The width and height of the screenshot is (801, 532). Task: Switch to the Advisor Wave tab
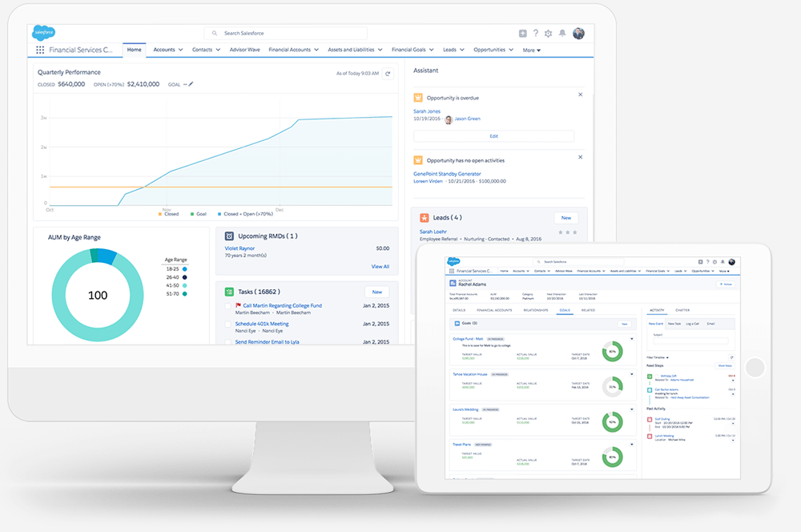pos(244,50)
